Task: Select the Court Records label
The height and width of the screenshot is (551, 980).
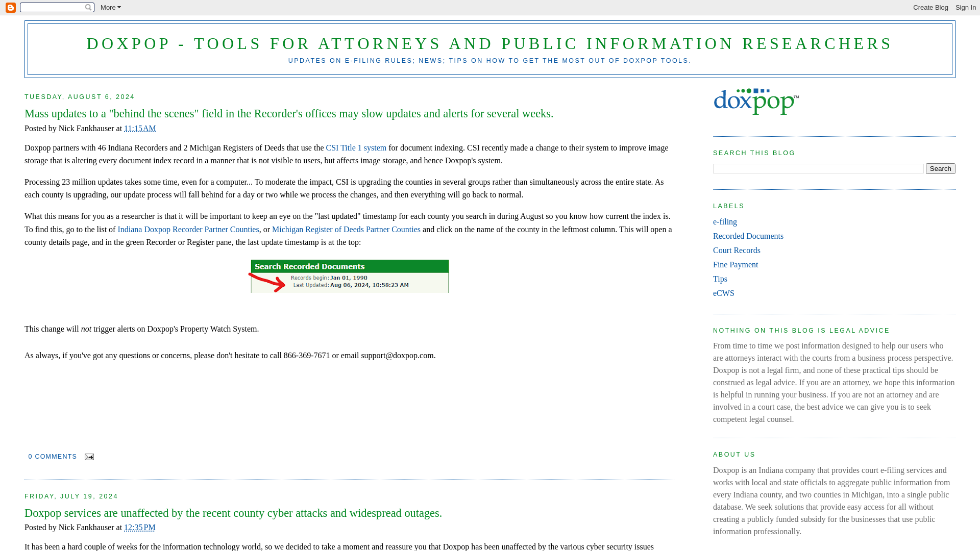Action: [737, 251]
